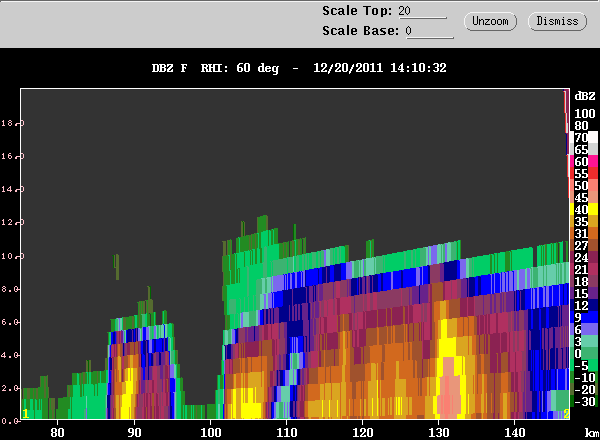Click the 'Scale Base:' label

coord(360,31)
